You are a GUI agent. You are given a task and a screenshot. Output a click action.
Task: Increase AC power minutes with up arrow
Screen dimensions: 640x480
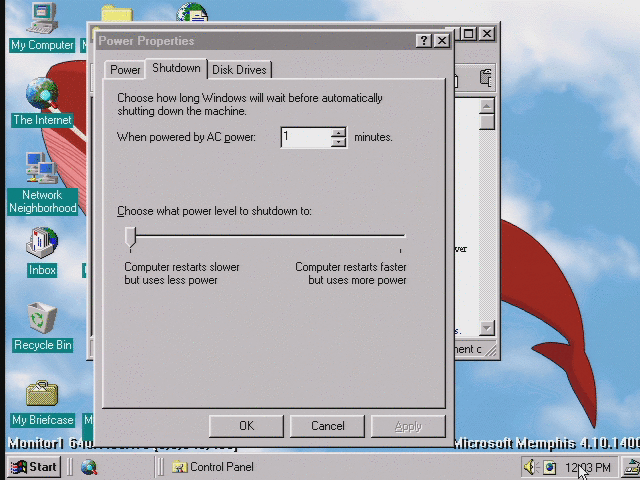click(x=338, y=133)
